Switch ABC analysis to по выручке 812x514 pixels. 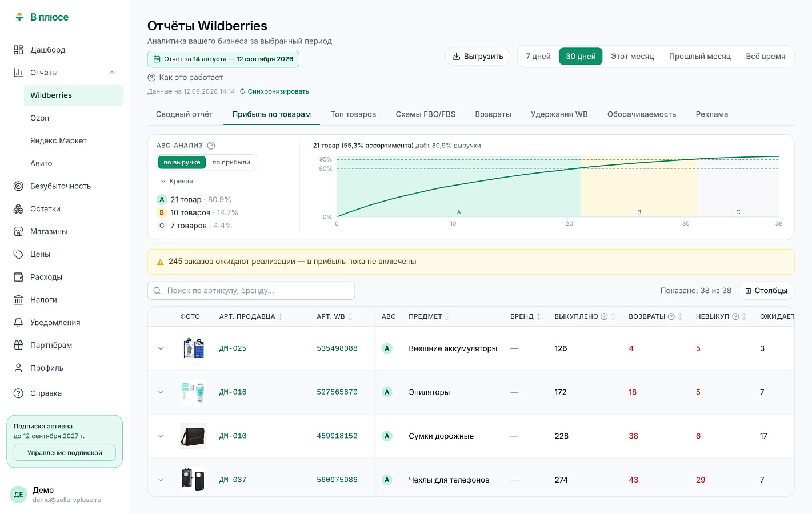pyautogui.click(x=182, y=162)
